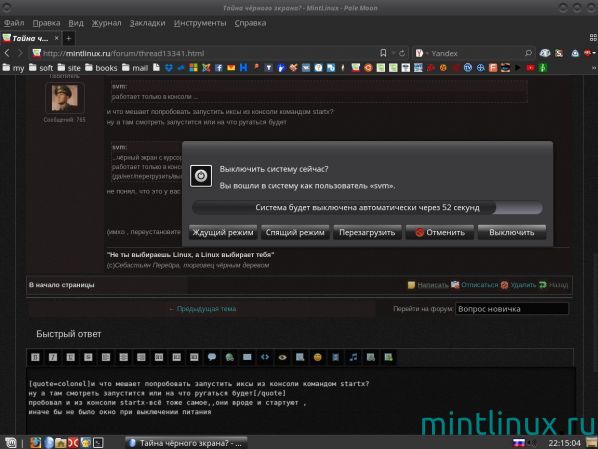598x449 pixels.
Task: Click the 'Перезагрузить' button
Action: (367, 232)
